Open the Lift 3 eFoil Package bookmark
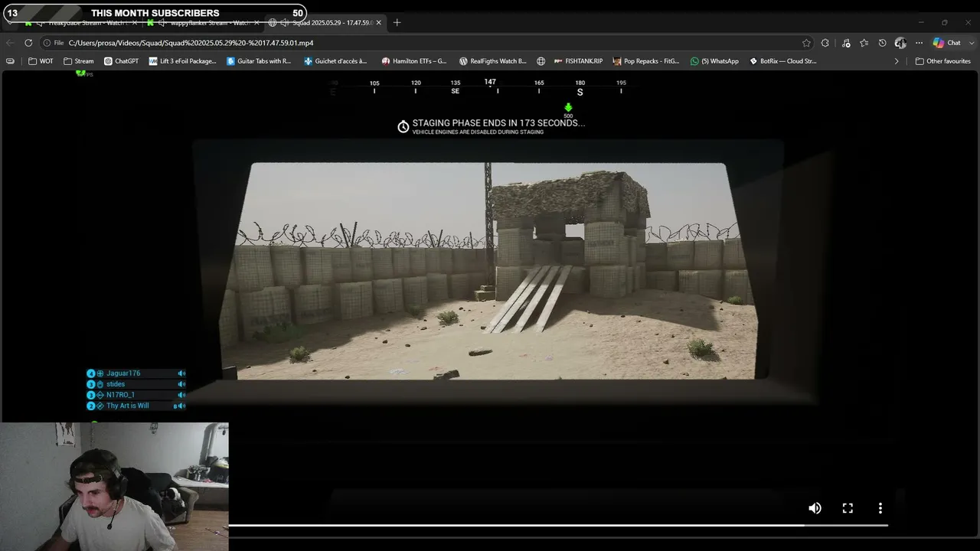The width and height of the screenshot is (980, 551). pyautogui.click(x=183, y=61)
